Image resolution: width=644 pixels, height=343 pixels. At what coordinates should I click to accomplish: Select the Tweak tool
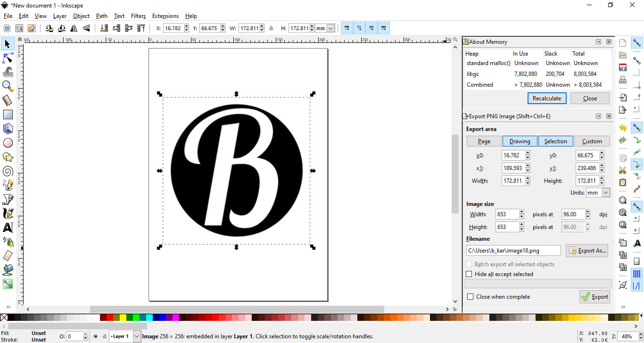pyautogui.click(x=8, y=72)
